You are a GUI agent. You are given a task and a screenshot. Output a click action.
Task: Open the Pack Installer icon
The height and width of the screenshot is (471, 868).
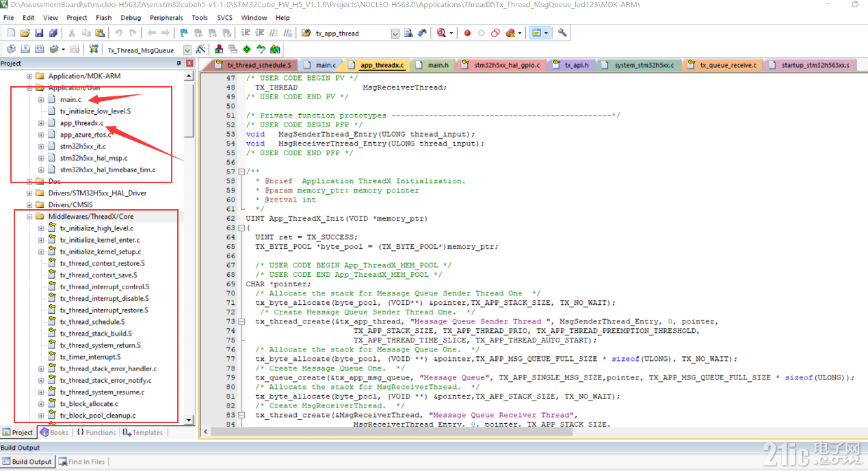coord(275,49)
